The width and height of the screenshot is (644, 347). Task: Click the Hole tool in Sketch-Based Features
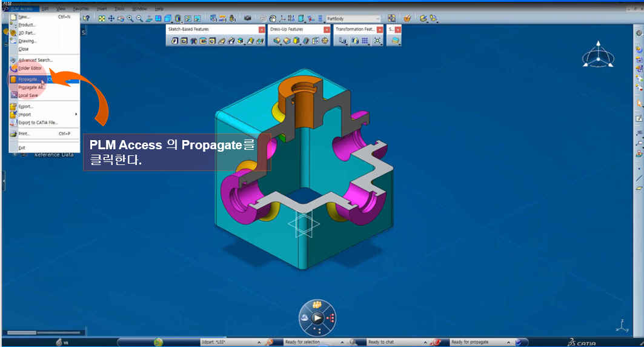[x=213, y=41]
